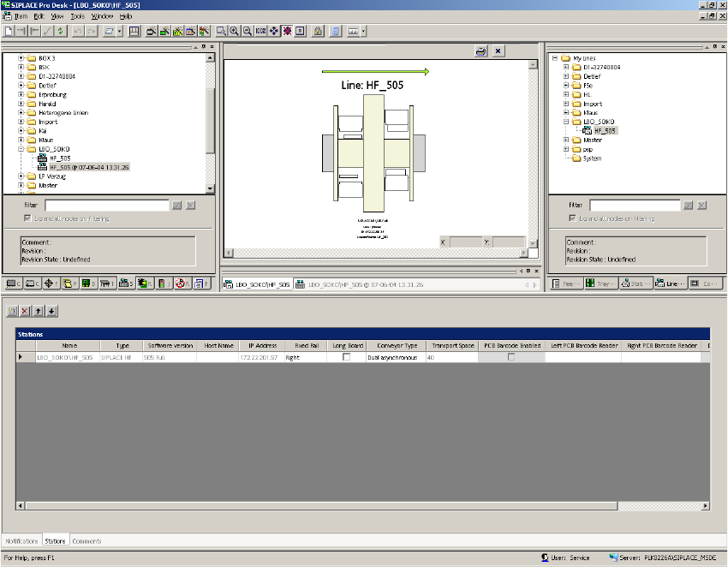Click move-up arrow icon above Stations table
This screenshot has height=567, width=728.
coord(39,311)
